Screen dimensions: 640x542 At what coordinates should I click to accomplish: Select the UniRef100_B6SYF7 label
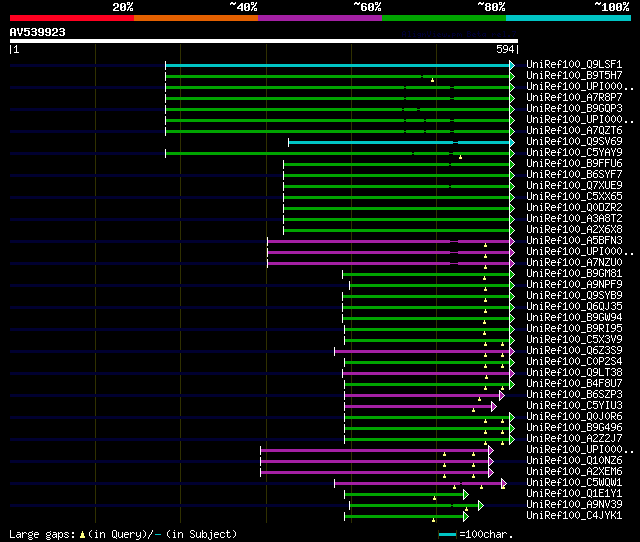pyautogui.click(x=574, y=175)
